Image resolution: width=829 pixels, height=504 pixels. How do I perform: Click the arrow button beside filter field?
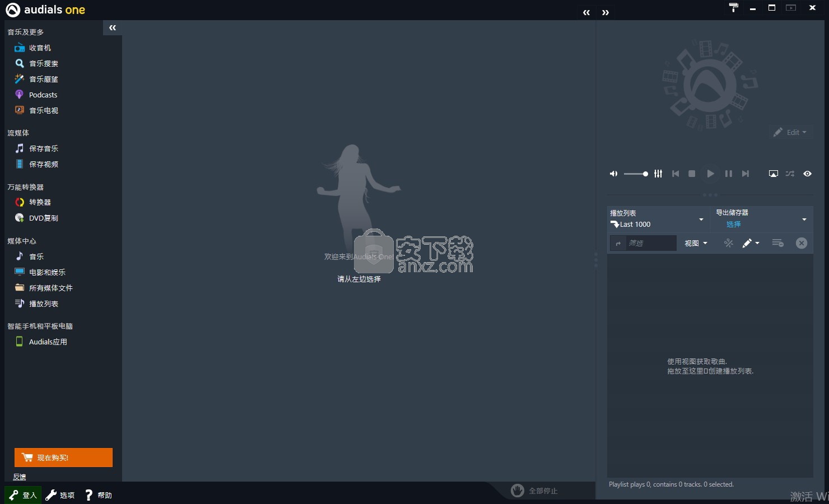(x=618, y=243)
